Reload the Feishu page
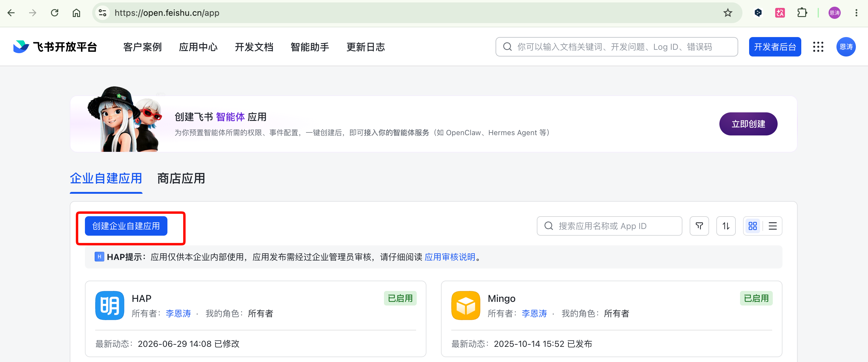 click(55, 13)
